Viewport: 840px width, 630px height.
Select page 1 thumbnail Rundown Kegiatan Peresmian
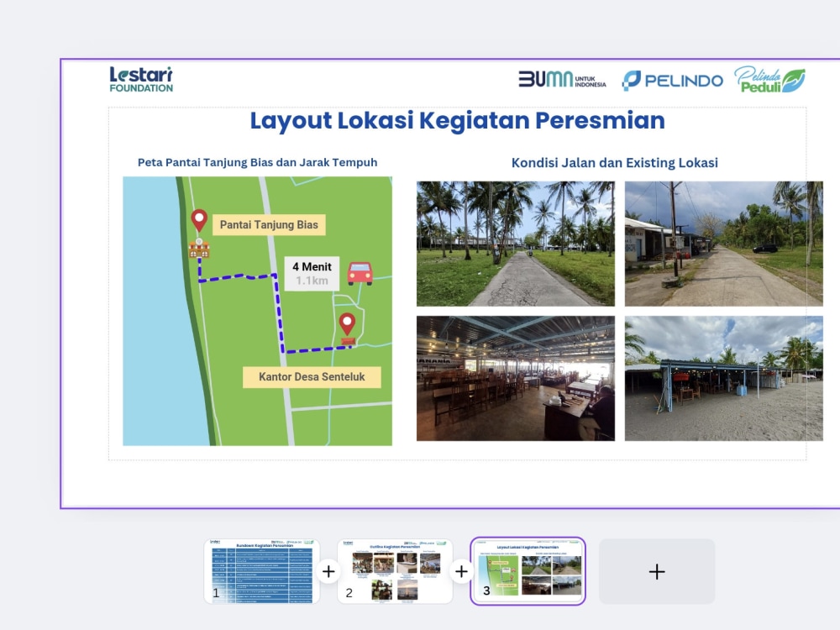tap(262, 571)
